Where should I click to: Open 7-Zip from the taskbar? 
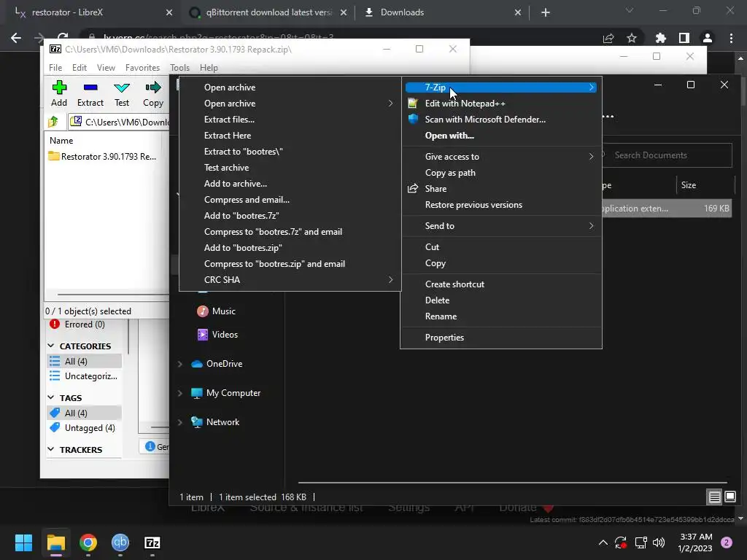(x=152, y=542)
